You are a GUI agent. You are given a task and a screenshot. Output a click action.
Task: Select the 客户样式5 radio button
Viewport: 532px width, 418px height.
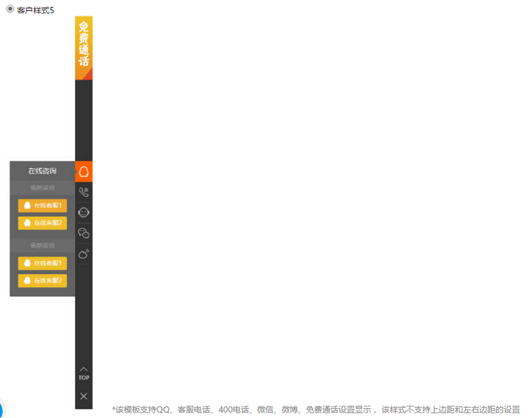[10, 9]
